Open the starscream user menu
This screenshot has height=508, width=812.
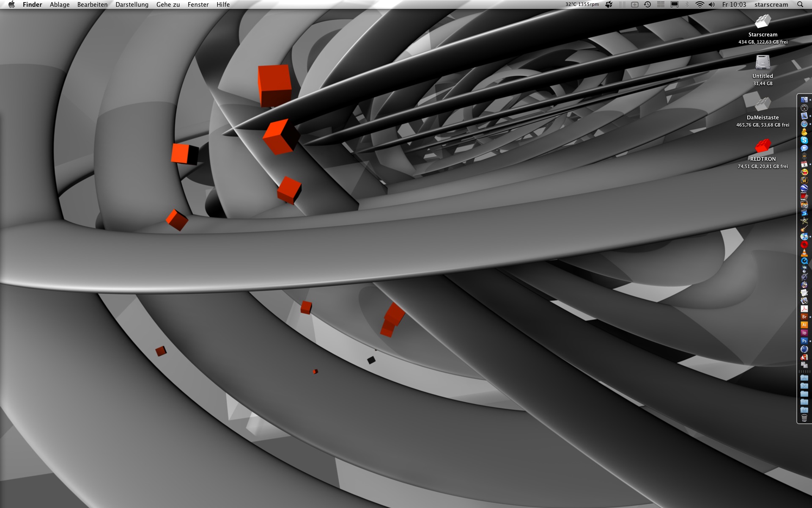(771, 5)
